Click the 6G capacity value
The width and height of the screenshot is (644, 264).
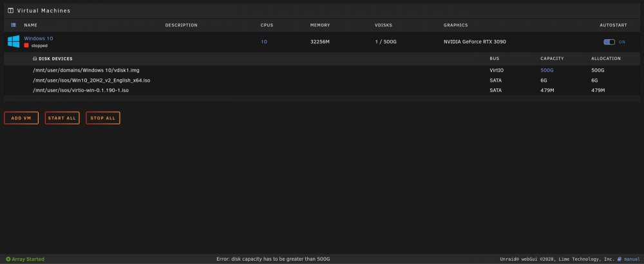pyautogui.click(x=544, y=80)
